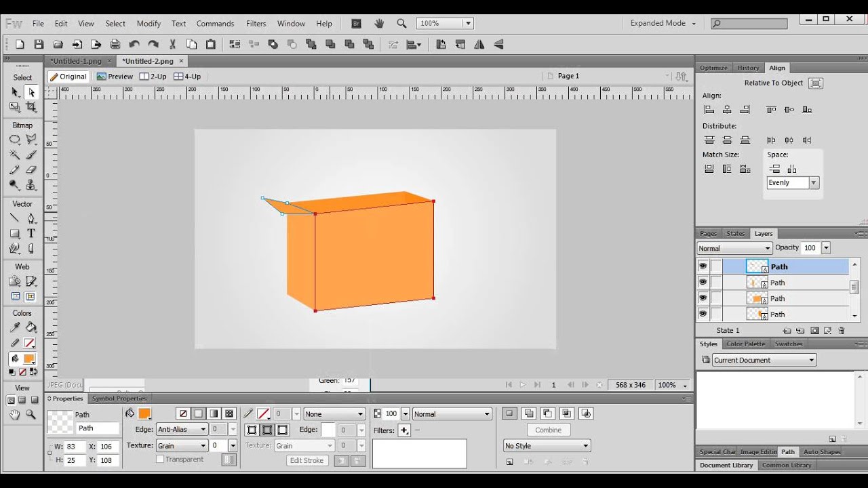
Task: Click the stroke color swatch in Properties
Action: [264, 413]
